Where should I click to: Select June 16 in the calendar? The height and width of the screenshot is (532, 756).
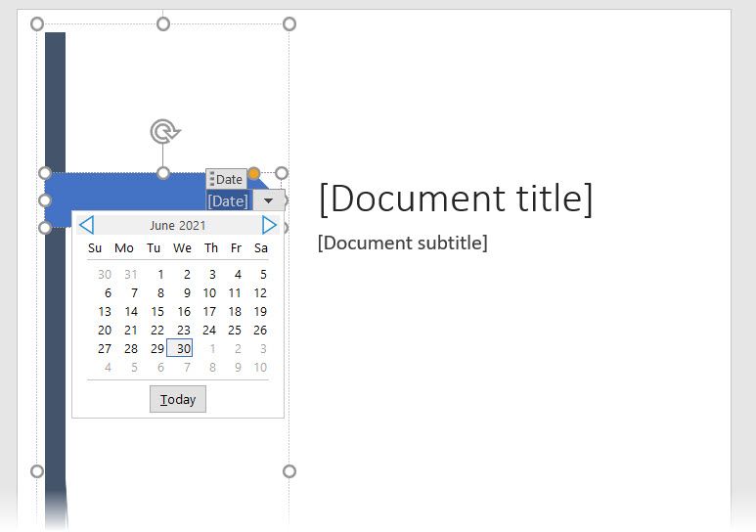click(183, 312)
